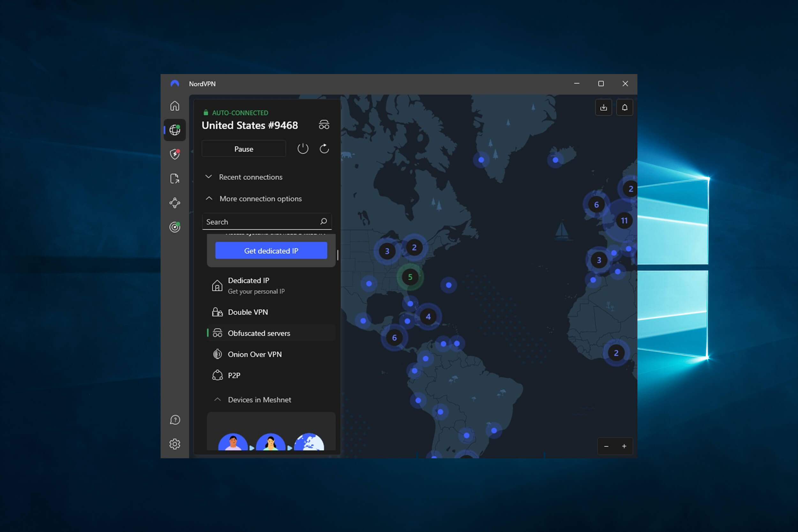Expand the Recent connections section

250,176
